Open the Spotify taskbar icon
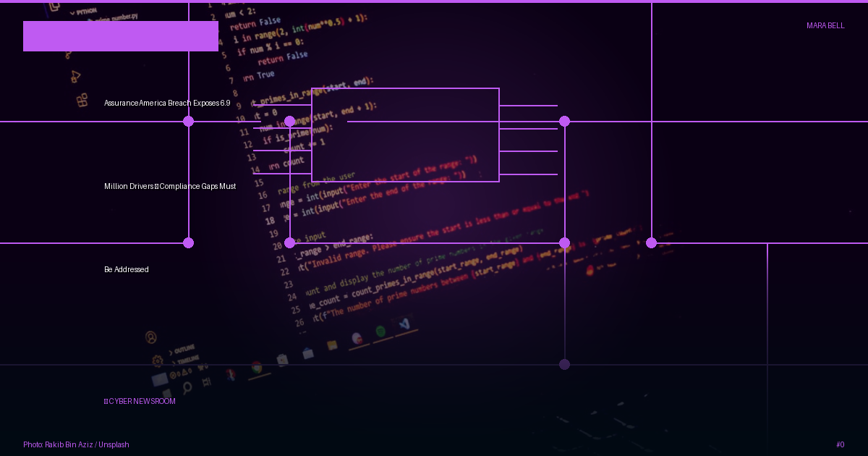Image resolution: width=868 pixels, height=456 pixels. click(380, 332)
